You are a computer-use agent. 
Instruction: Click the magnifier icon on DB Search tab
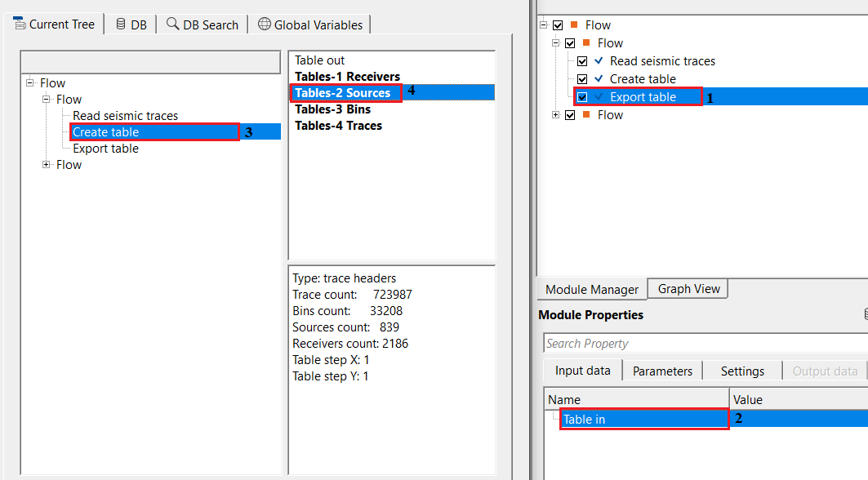click(x=172, y=24)
